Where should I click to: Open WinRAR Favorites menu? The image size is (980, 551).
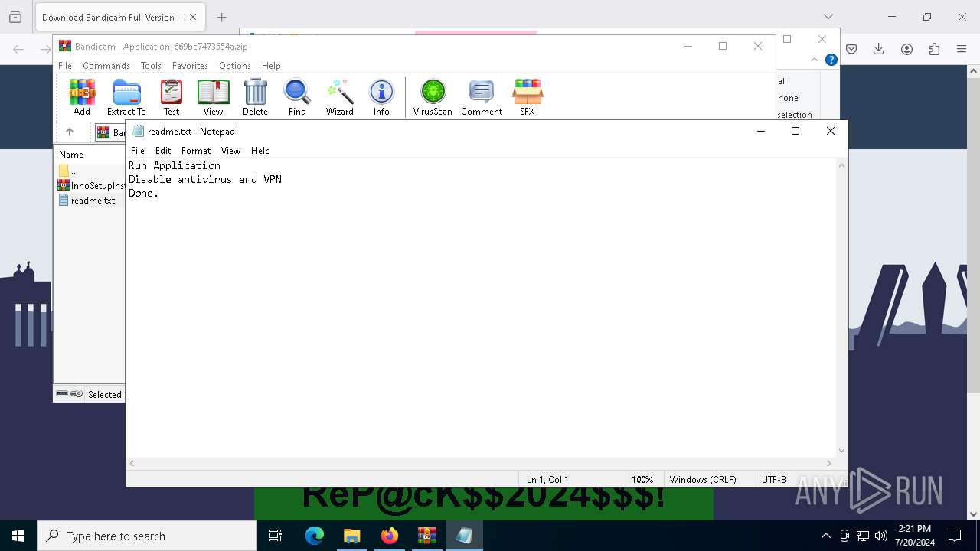coord(190,66)
